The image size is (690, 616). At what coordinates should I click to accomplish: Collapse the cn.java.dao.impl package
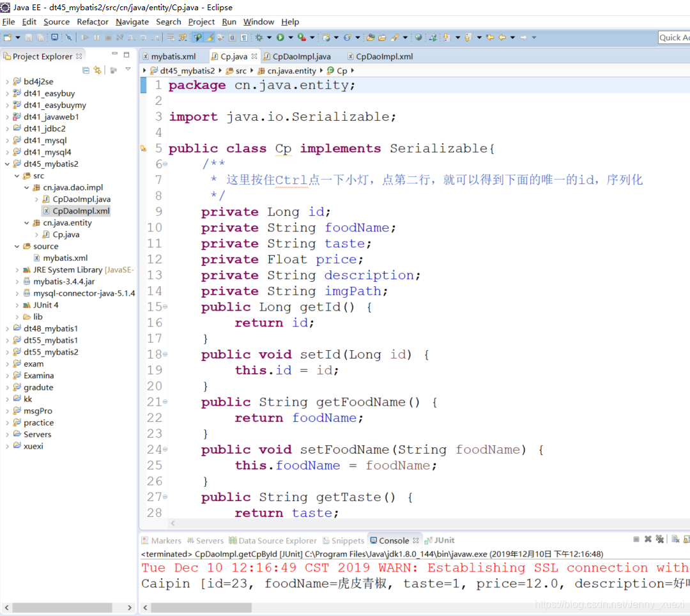click(26, 187)
